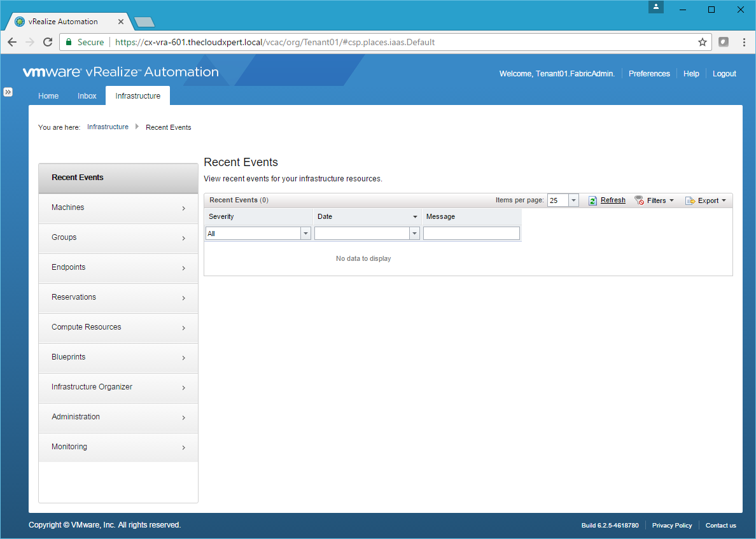756x539 pixels.
Task: Click the Filters funnel icon
Action: click(639, 200)
